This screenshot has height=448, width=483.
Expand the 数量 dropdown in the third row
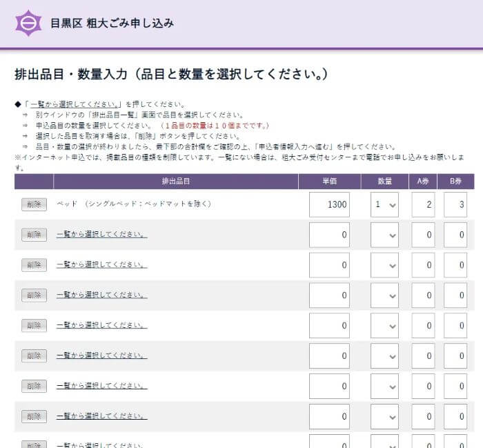(384, 265)
